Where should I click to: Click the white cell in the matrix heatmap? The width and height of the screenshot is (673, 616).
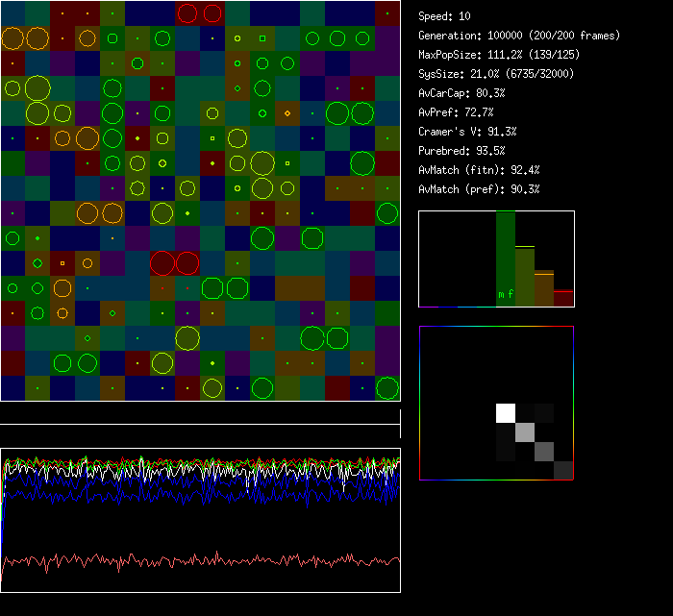click(x=506, y=413)
